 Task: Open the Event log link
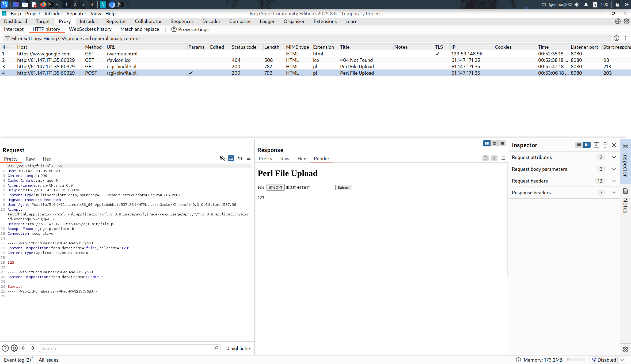tap(17, 360)
